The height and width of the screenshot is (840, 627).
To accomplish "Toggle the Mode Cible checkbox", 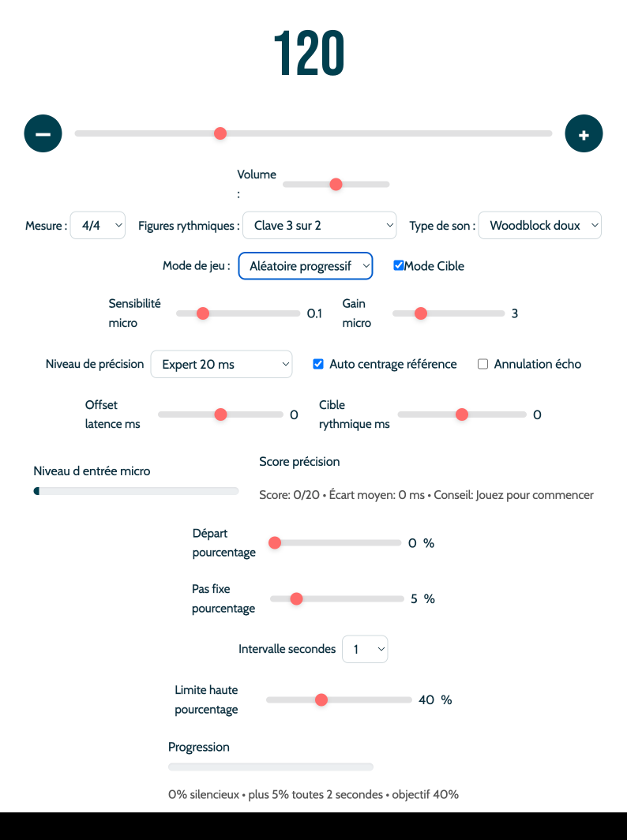I will [399, 266].
